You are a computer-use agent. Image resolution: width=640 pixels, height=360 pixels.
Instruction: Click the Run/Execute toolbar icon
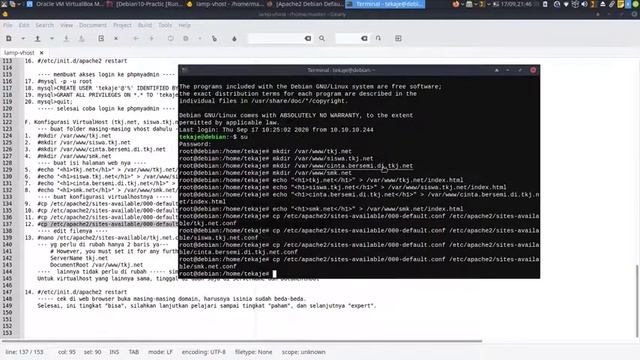(214, 38)
